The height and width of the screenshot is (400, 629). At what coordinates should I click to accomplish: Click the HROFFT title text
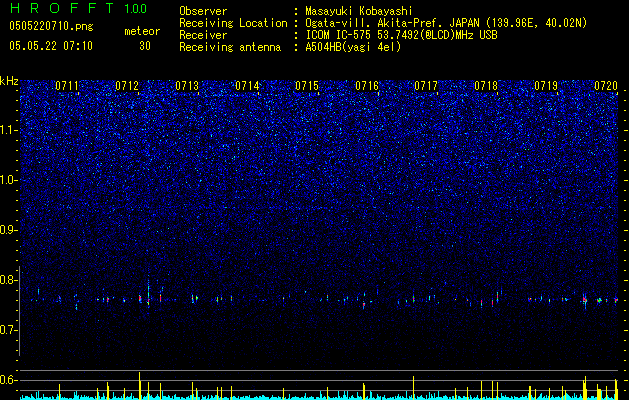point(62,8)
